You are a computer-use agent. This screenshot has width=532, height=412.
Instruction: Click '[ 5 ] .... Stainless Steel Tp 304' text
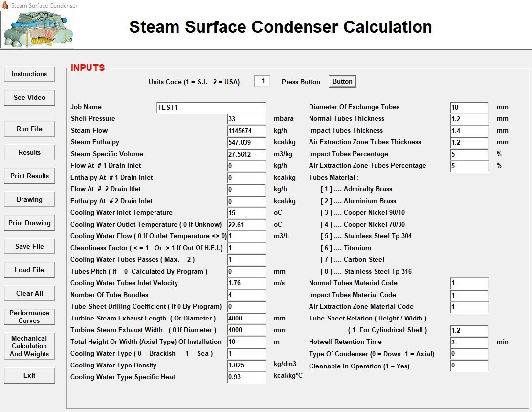366,236
